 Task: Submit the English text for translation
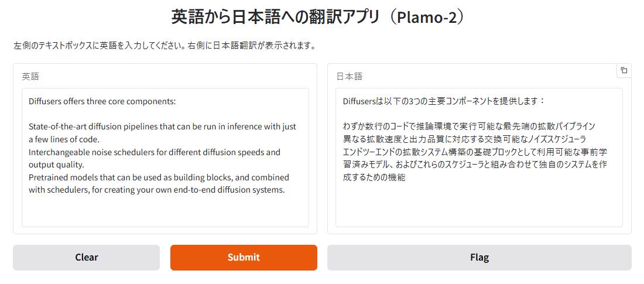click(x=244, y=257)
